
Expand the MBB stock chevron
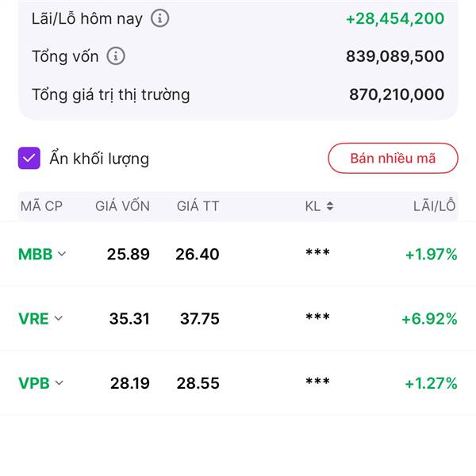(62, 254)
